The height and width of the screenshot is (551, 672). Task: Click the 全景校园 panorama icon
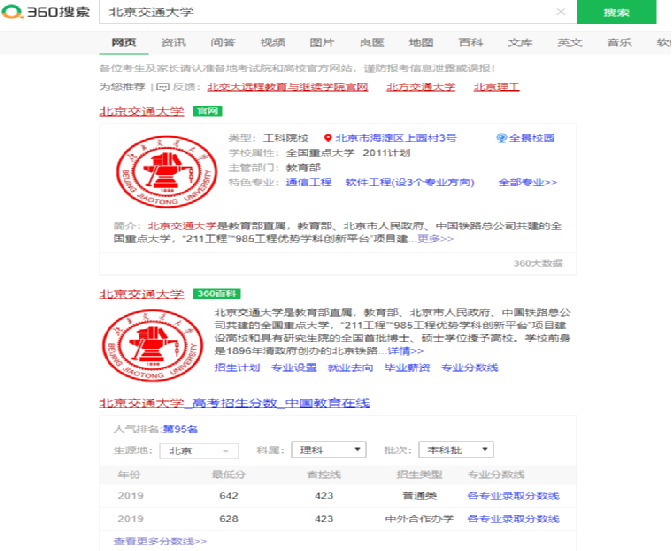click(x=501, y=138)
